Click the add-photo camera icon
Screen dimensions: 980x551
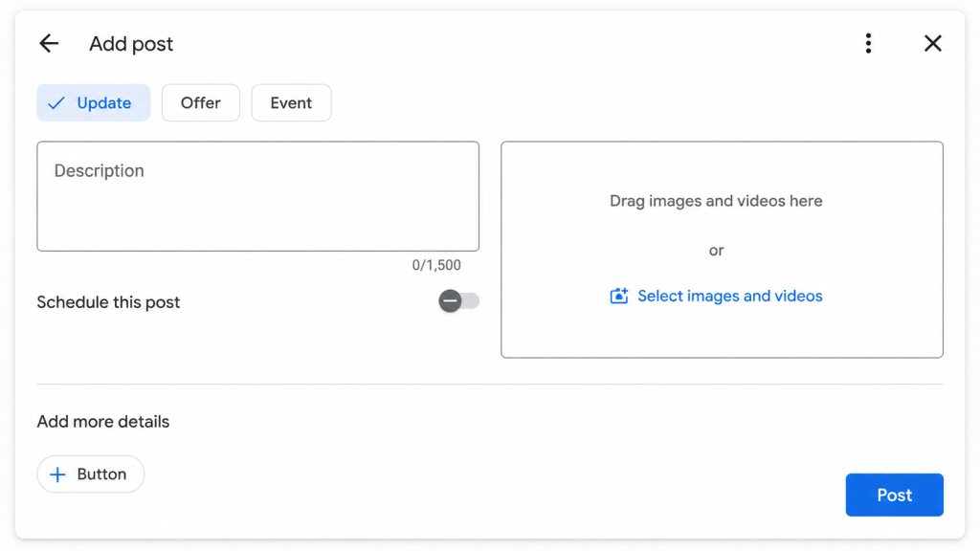[619, 296]
